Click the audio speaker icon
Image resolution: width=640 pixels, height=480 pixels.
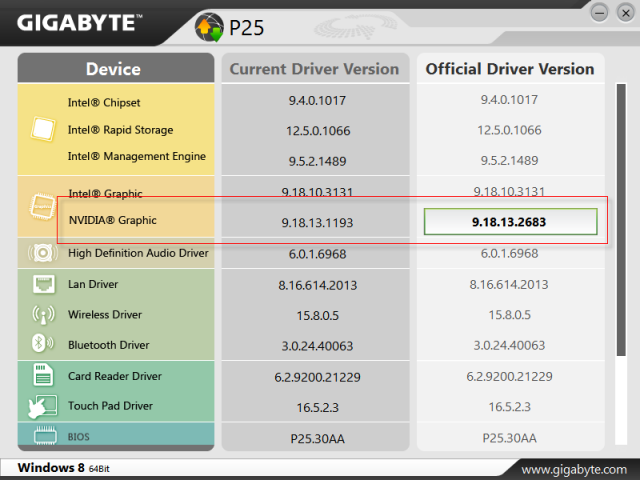[x=42, y=253]
